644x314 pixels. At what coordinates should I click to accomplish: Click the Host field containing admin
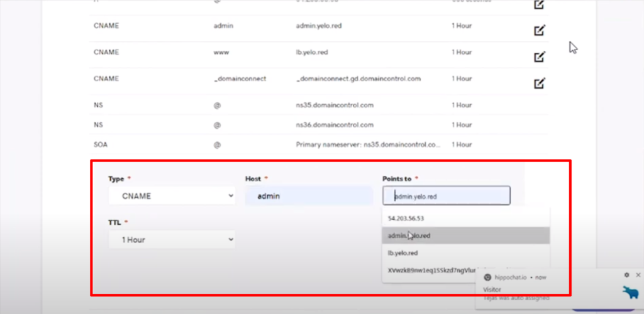308,196
